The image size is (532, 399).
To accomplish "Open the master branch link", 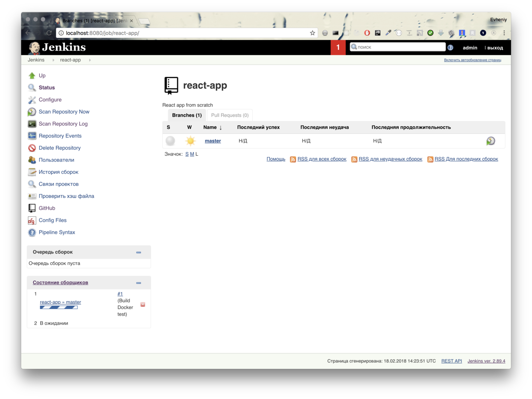I will (x=213, y=141).
